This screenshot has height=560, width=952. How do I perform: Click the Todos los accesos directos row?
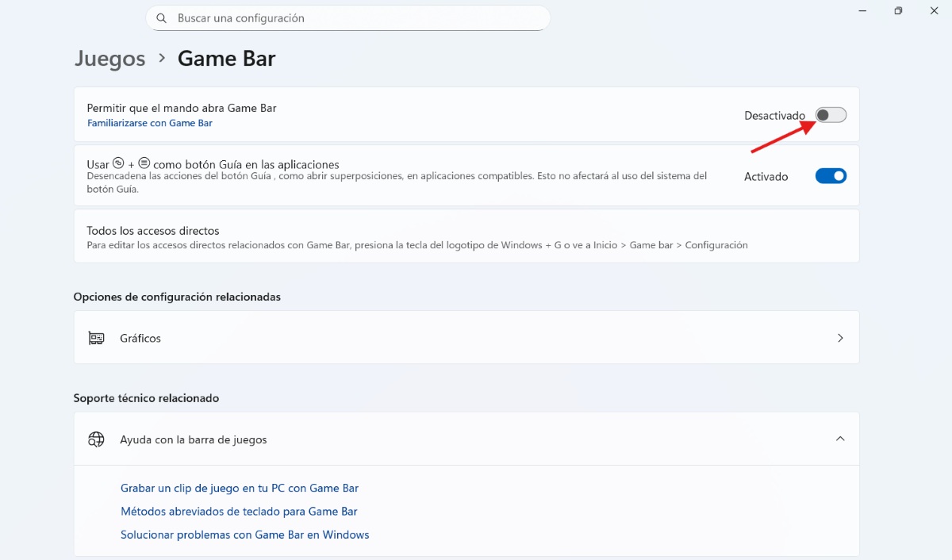466,236
